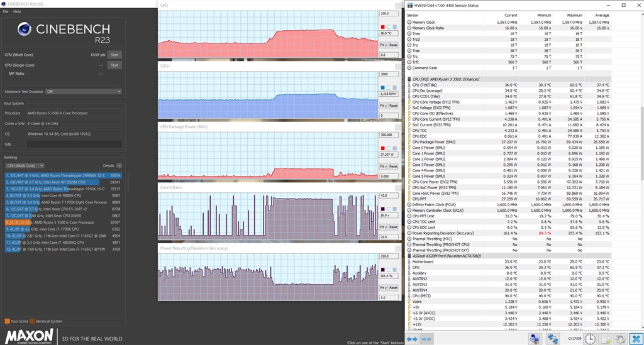Screen dimensions: 644x345
Task: Select the Intel Xeon W-3265M ranking row
Action: [x=64, y=182]
